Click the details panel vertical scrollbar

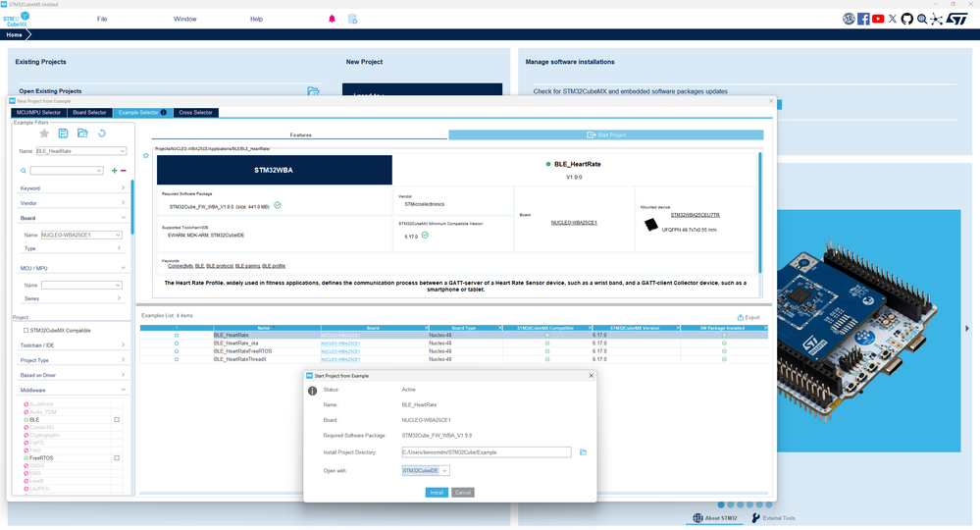(760, 213)
